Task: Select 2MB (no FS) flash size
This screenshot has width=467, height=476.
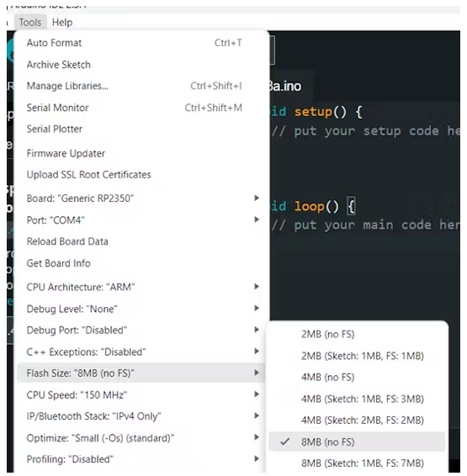Action: pos(357,334)
